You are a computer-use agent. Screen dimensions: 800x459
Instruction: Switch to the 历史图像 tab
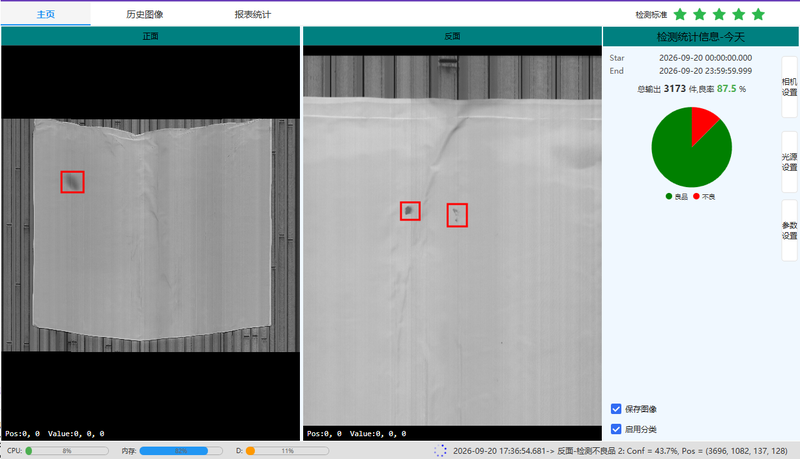click(x=145, y=14)
